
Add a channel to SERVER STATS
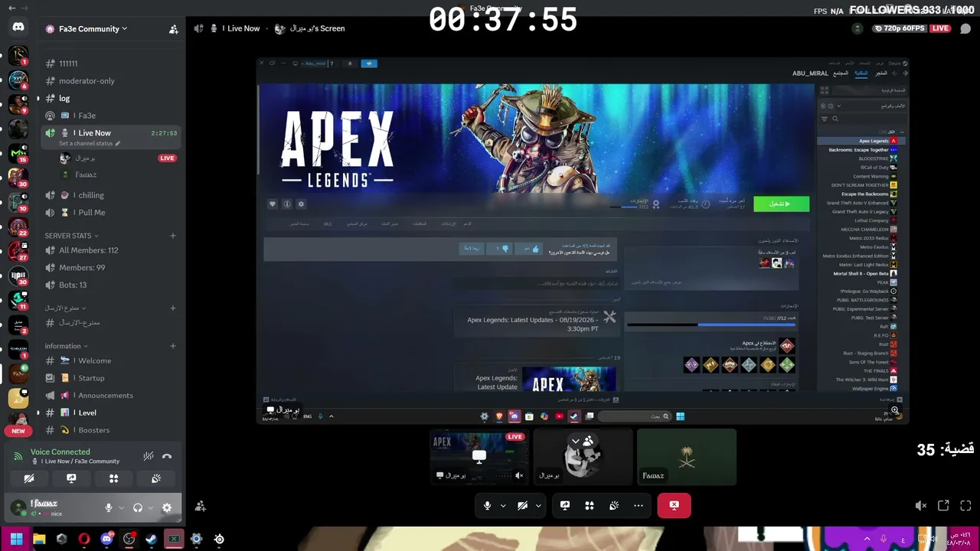coord(173,236)
